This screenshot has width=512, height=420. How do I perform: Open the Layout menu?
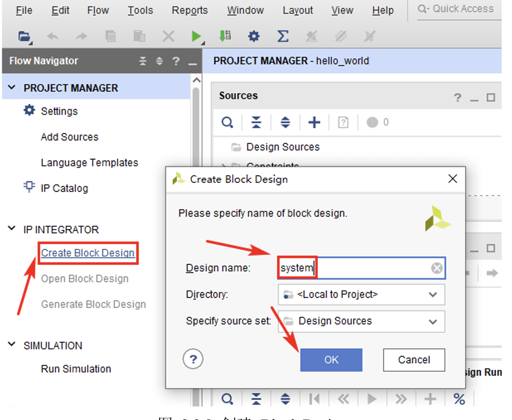298,11
